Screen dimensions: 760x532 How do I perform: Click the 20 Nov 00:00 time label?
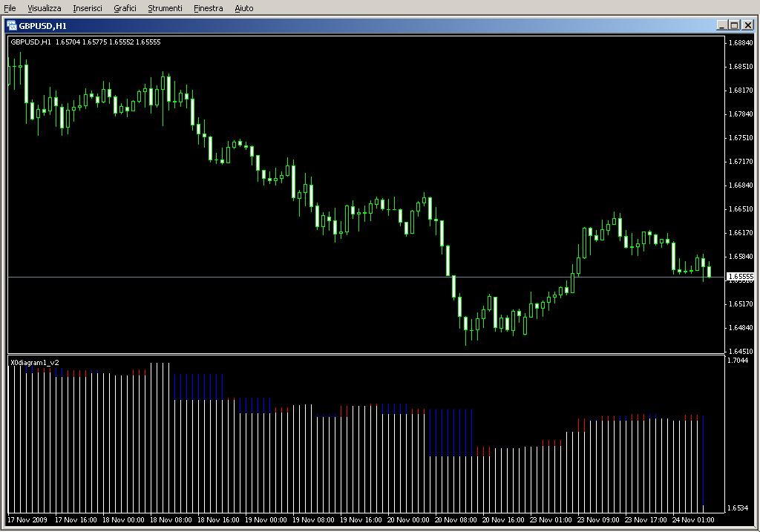408,520
